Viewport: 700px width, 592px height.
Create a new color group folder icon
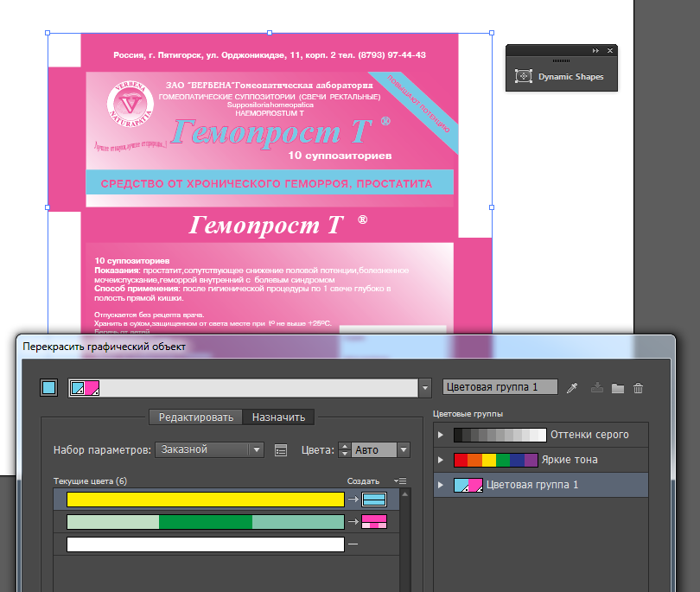[618, 388]
